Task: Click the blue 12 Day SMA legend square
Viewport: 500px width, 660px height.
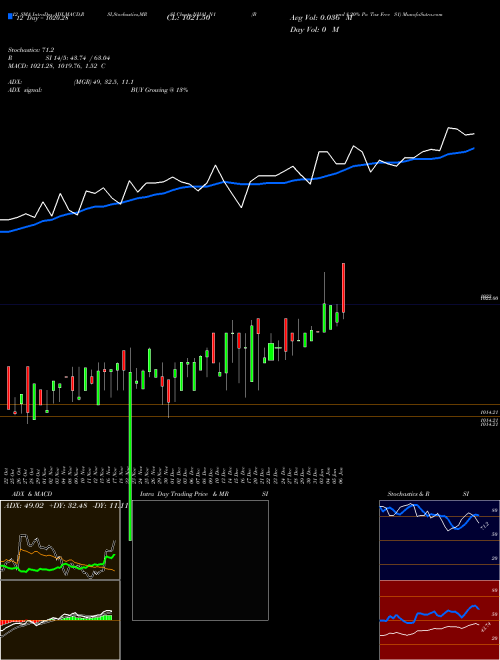Action: point(10,17)
